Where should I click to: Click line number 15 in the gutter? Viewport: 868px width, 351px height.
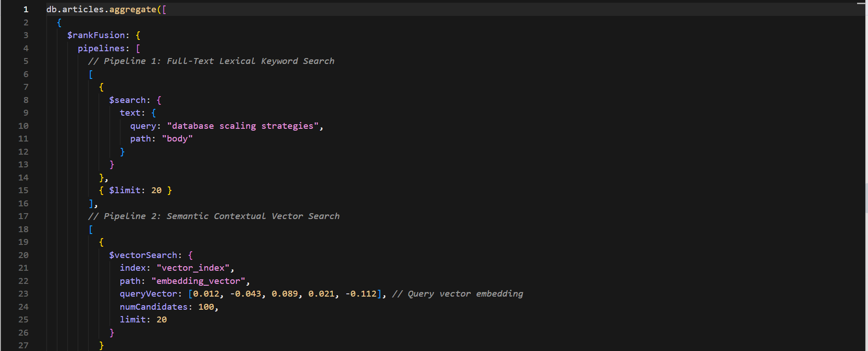pyautogui.click(x=23, y=190)
